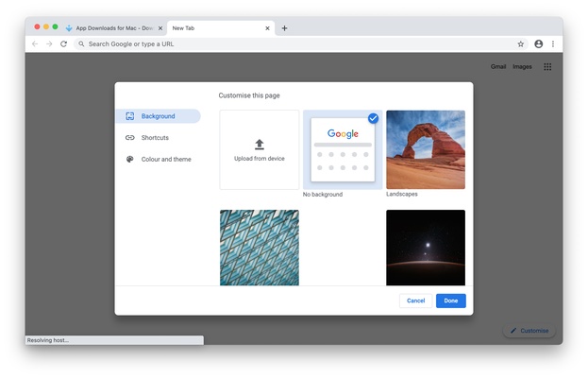
Task: Select the teal geometric pattern thumbnail
Action: (x=260, y=248)
